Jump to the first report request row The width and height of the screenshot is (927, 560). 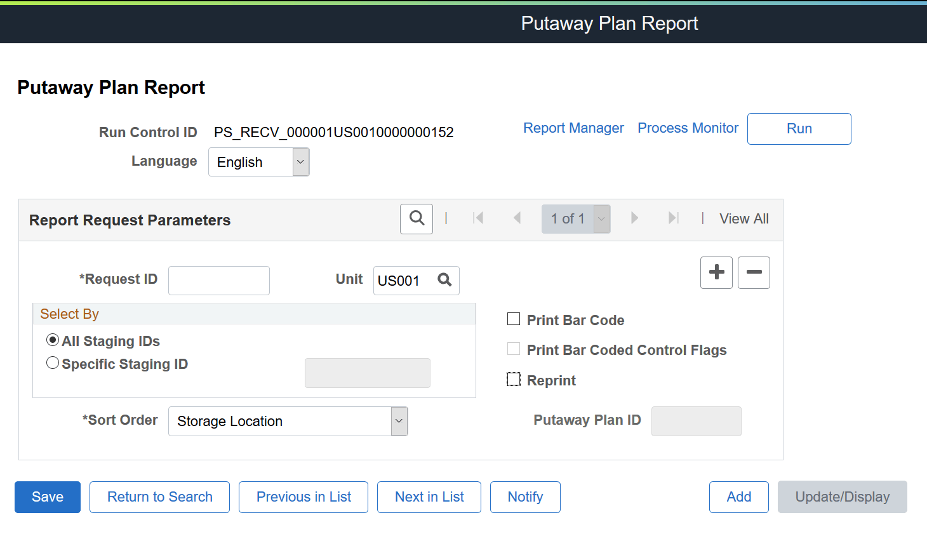click(477, 218)
